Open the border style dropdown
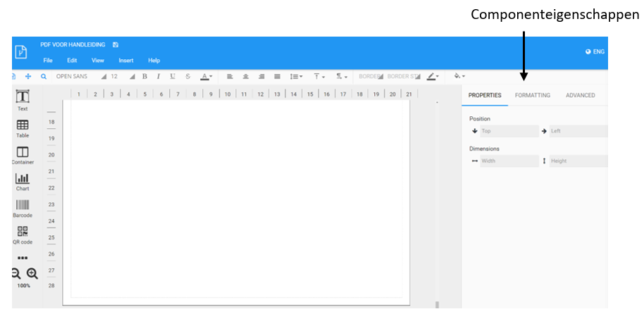 (404, 76)
